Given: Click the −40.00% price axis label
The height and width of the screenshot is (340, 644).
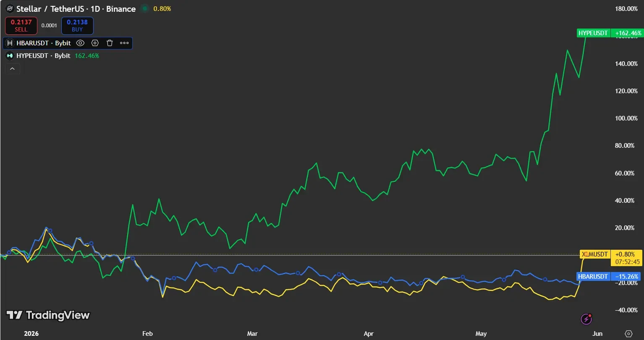Looking at the screenshot, I should 626,310.
